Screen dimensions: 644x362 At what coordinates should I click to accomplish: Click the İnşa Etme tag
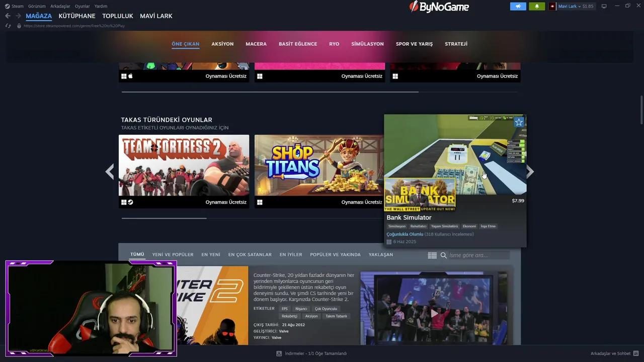488,226
